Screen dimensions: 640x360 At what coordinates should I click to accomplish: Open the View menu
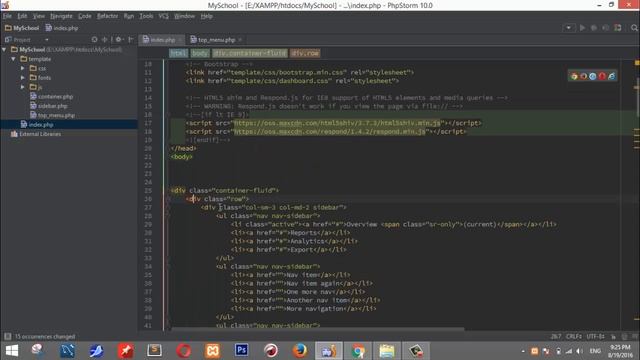(x=39, y=16)
